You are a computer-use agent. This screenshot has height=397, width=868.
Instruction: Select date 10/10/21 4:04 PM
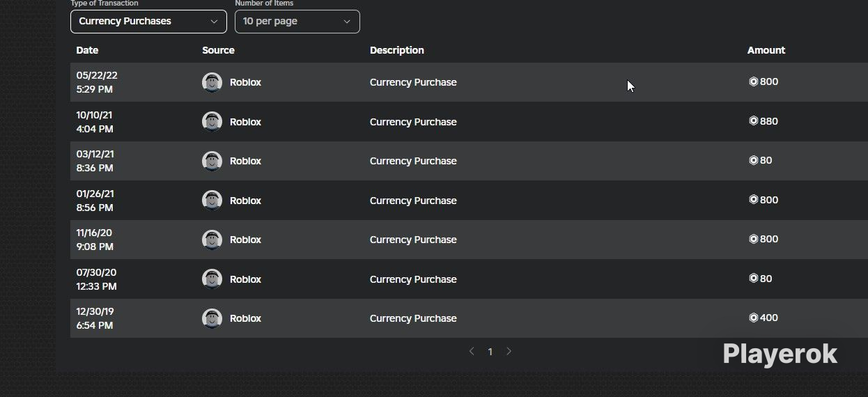click(x=95, y=122)
